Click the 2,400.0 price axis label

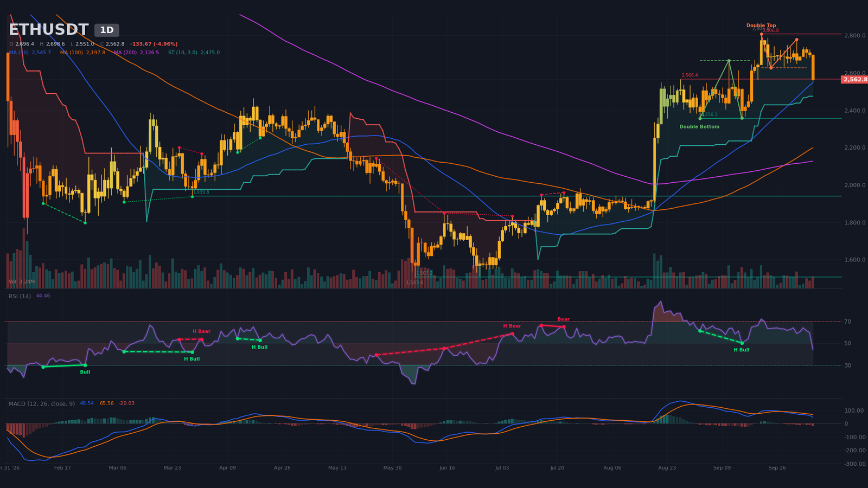854,111
